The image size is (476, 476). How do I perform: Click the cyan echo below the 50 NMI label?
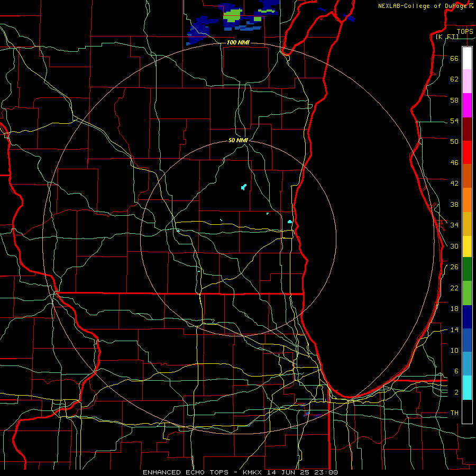pos(243,187)
